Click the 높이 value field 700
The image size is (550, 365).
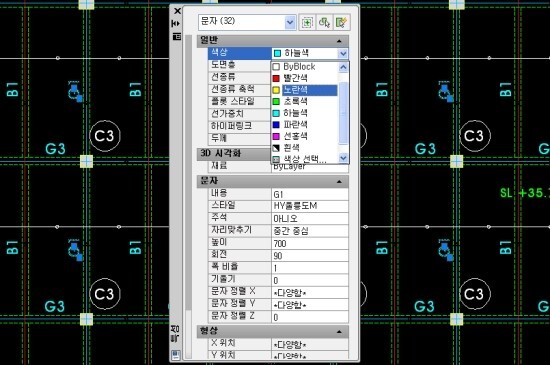pos(310,243)
